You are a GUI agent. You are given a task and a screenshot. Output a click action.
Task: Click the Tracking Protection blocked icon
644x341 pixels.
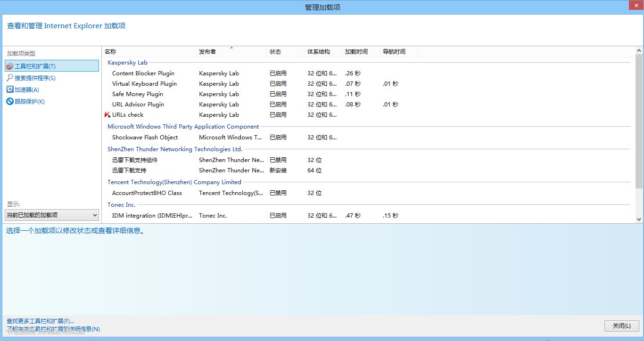pyautogui.click(x=10, y=101)
